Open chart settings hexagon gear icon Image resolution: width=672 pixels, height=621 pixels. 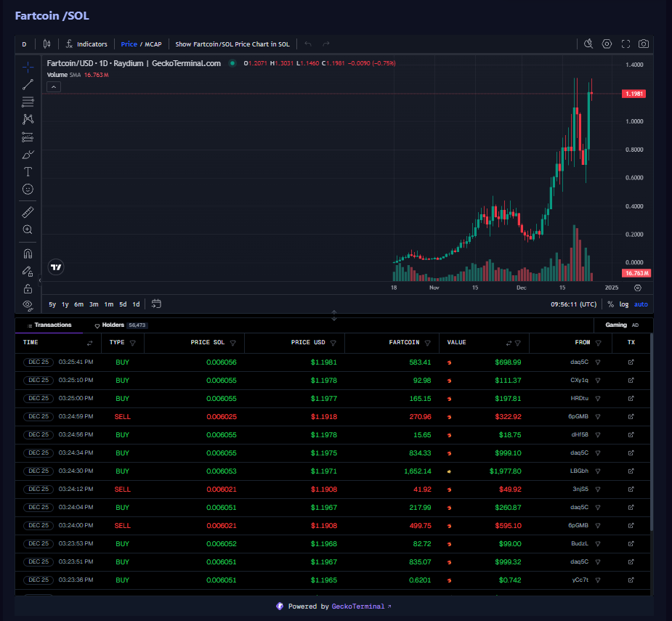(607, 44)
